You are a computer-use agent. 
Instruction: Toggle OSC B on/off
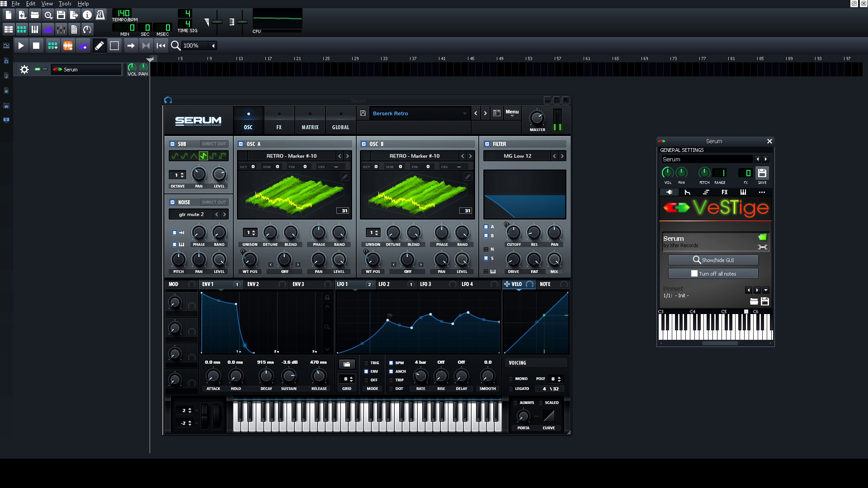363,144
